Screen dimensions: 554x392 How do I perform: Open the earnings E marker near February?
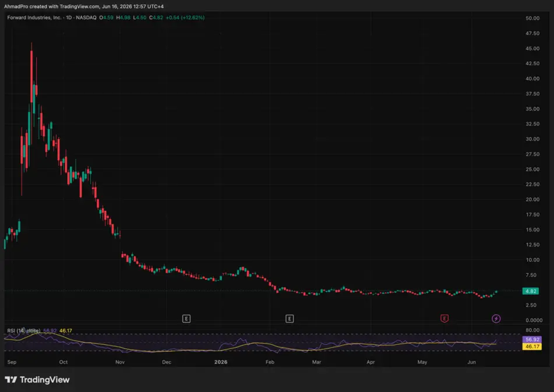point(290,319)
